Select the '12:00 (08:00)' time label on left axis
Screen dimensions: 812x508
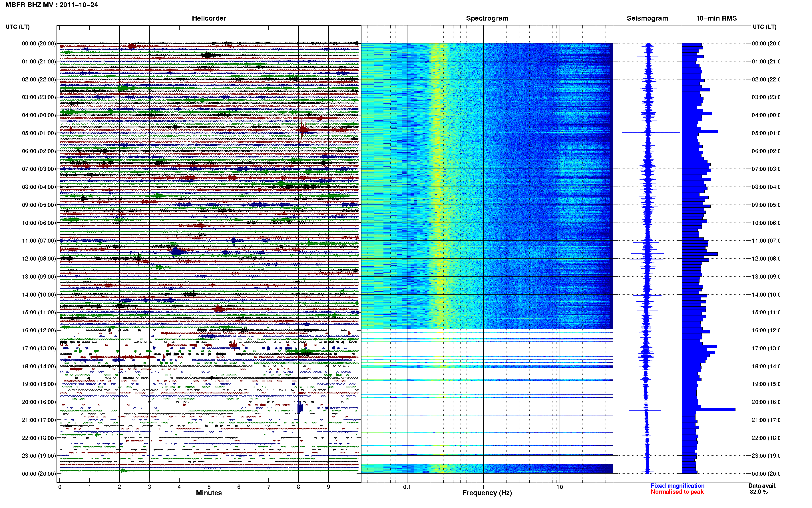coord(39,259)
